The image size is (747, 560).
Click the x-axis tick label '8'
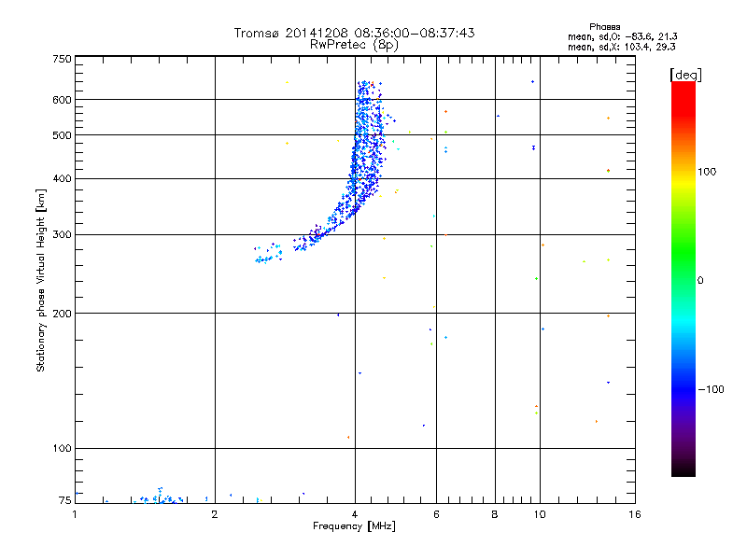495,514
